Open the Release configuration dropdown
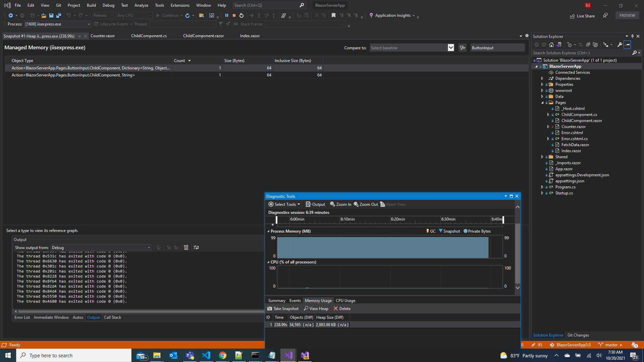 tap(103, 15)
